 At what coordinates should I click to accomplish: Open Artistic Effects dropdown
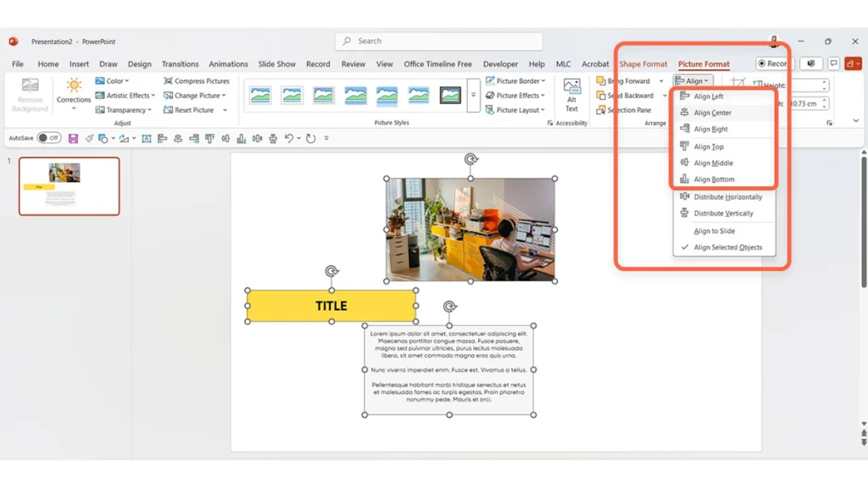(125, 95)
